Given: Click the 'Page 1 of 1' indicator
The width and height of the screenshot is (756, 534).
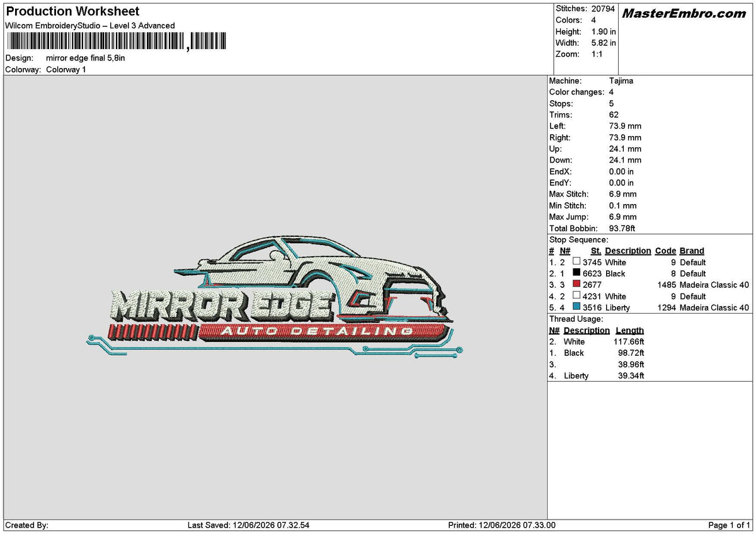Looking at the screenshot, I should pyautogui.click(x=729, y=525).
